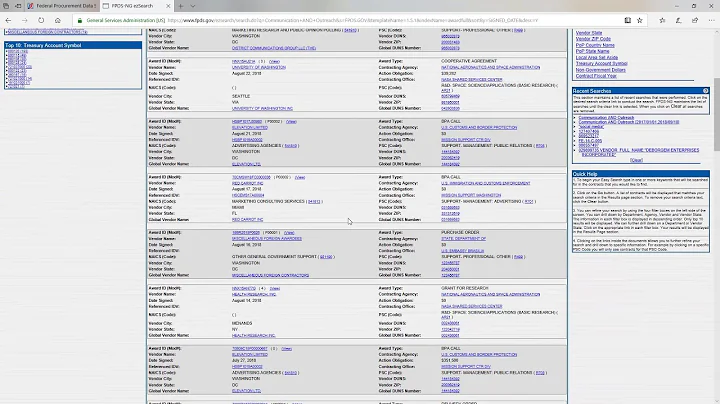Open PoP Country Name link
The width and height of the screenshot is (720, 404).
595,45
